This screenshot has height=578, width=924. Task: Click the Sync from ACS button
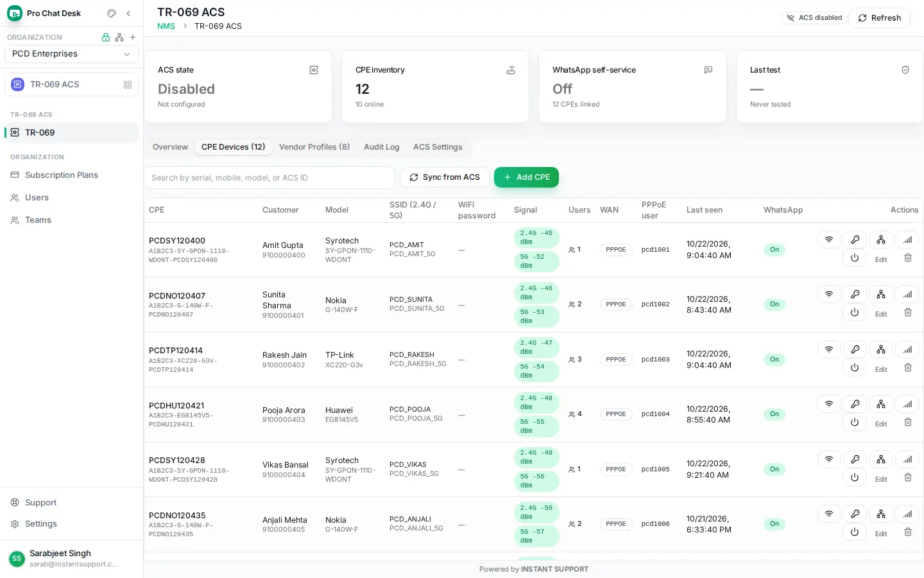click(x=445, y=177)
